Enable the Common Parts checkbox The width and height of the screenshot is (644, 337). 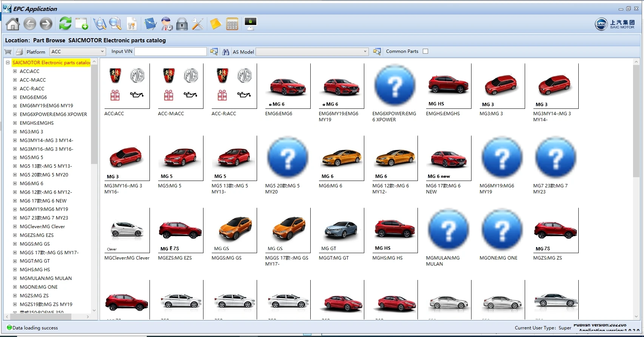click(425, 51)
